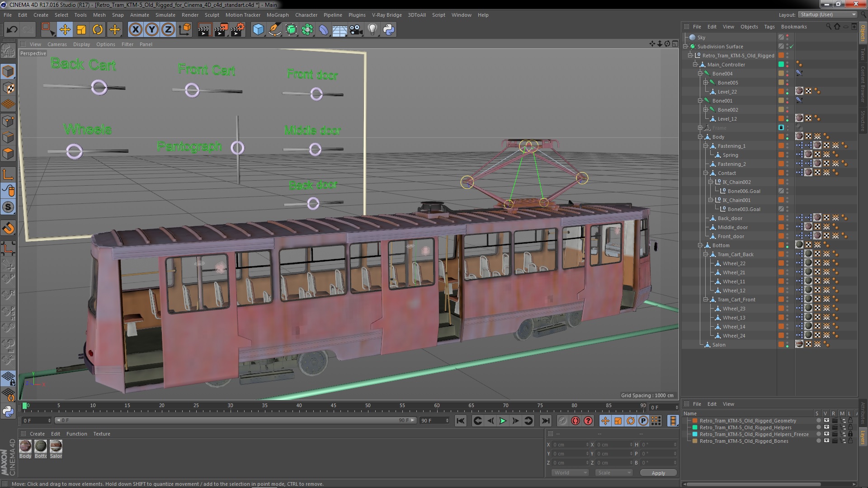
Task: Open the Mesh menu
Action: point(99,15)
